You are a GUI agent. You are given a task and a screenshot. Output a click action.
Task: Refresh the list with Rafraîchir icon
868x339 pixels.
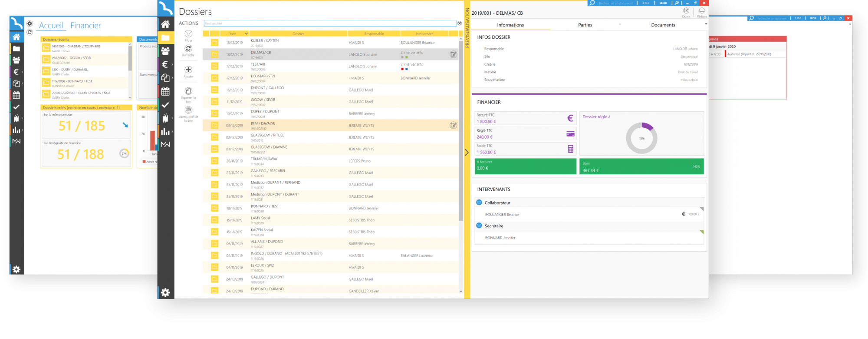tap(188, 49)
